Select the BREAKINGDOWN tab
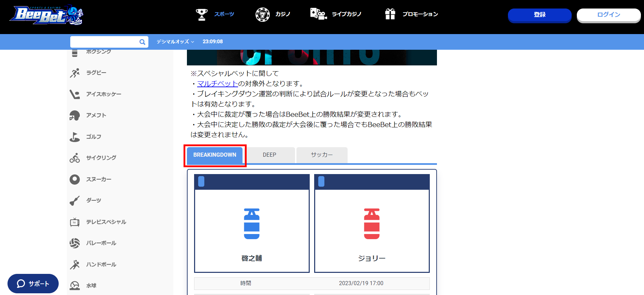 coord(215,155)
